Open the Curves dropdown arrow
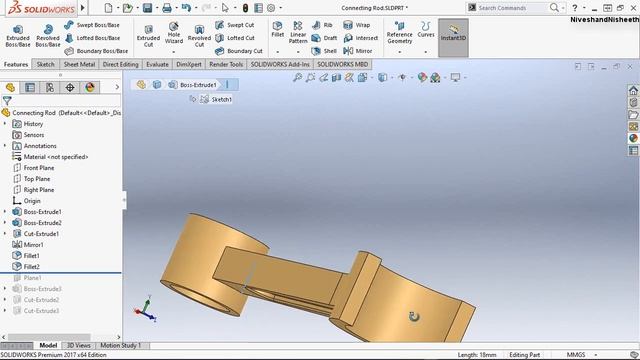The width and height of the screenshot is (640, 360). click(x=426, y=52)
